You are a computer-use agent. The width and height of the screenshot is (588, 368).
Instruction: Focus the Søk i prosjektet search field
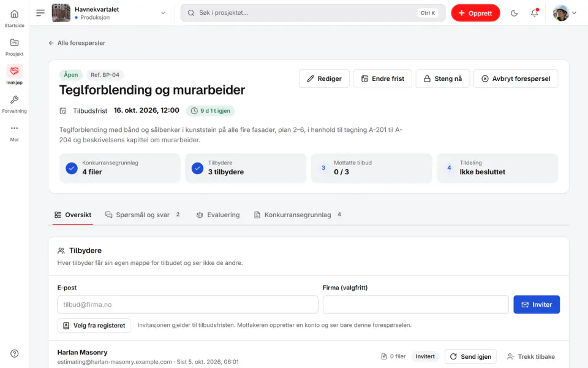(313, 13)
